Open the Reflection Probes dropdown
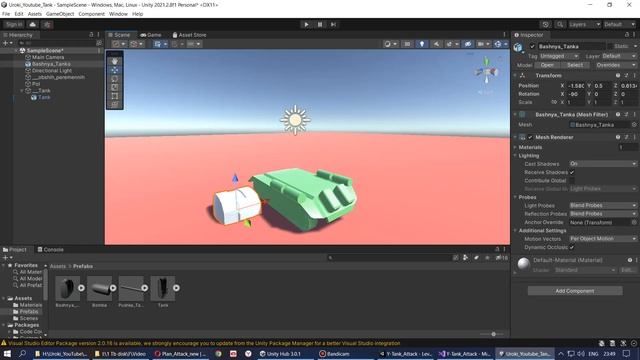 tap(603, 214)
